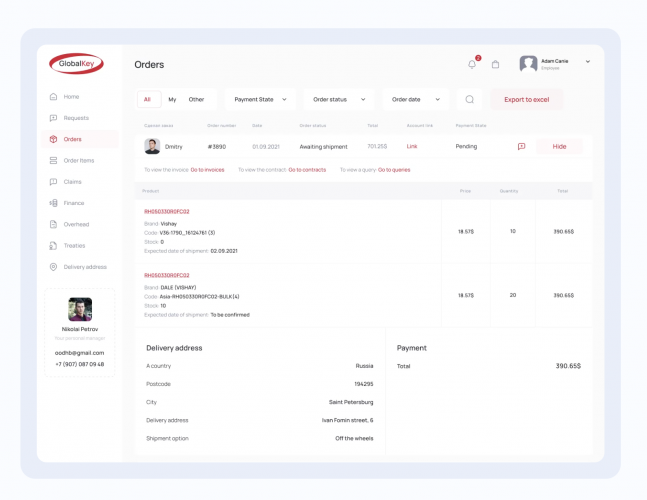The width and height of the screenshot is (647, 500).
Task: Click the Saint Petersburg city value
Action: tap(351, 402)
